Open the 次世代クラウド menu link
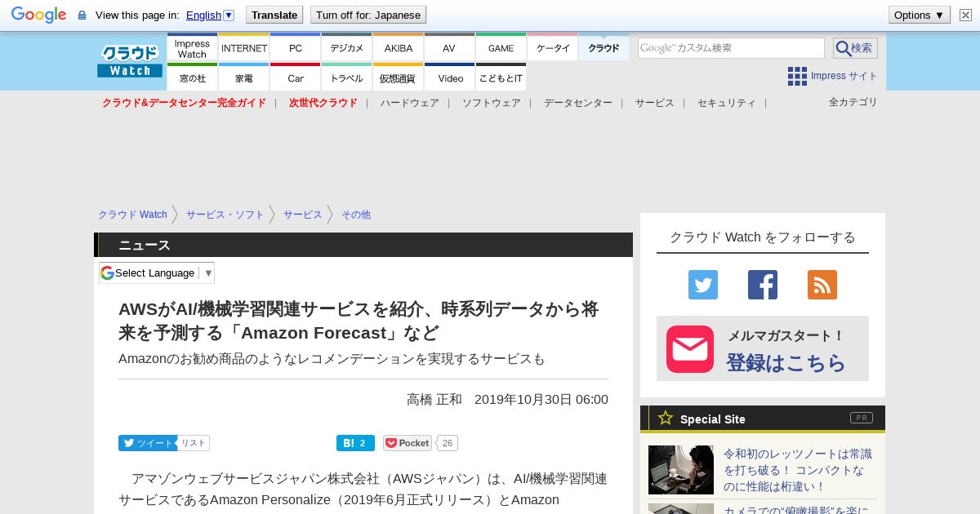 click(323, 103)
